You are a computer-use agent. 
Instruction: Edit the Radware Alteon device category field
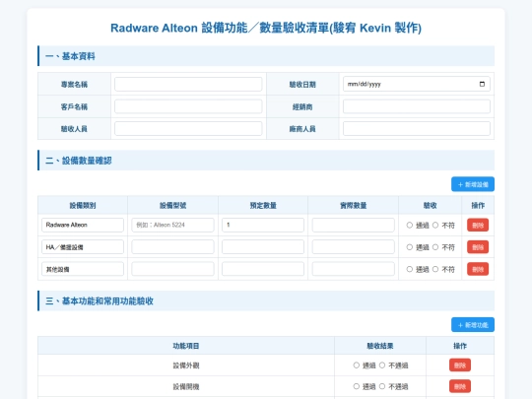click(x=83, y=225)
